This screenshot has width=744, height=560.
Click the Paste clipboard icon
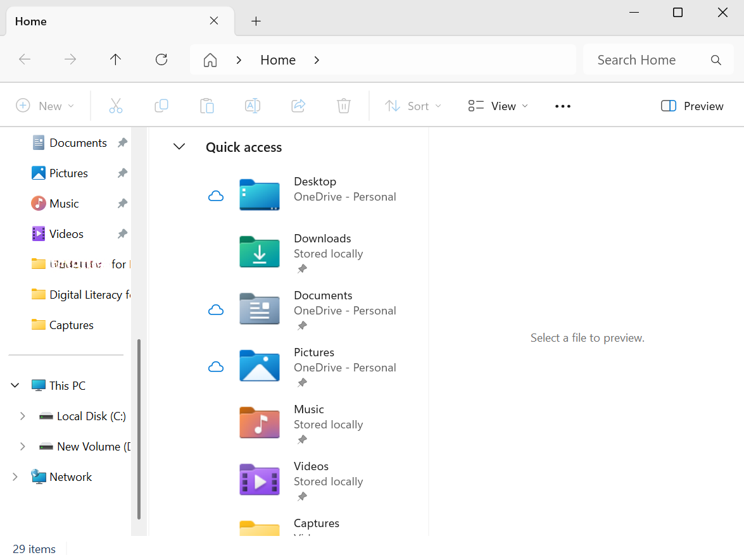(x=207, y=106)
